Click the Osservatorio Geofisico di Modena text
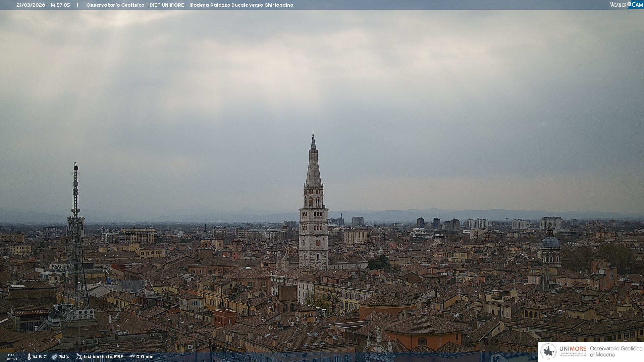The width and height of the screenshot is (644, 362). pyautogui.click(x=616, y=351)
